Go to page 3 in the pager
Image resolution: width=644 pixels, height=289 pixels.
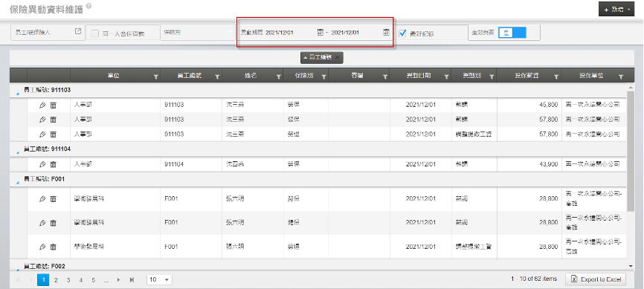tap(68, 280)
